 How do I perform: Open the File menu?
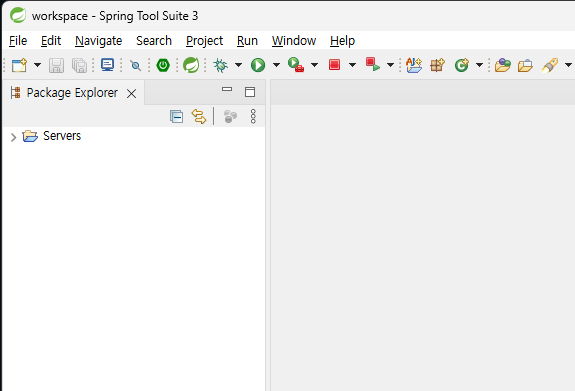pyautogui.click(x=18, y=41)
